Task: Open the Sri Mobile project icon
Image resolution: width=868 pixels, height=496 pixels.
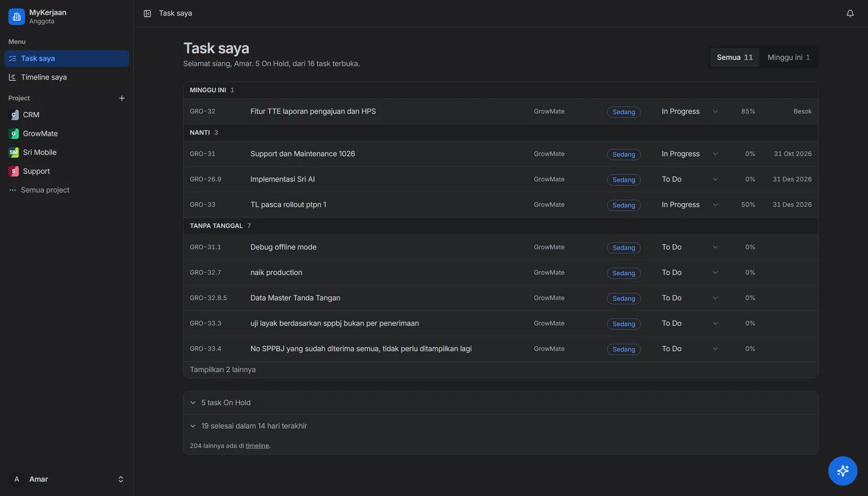Action: click(x=14, y=153)
